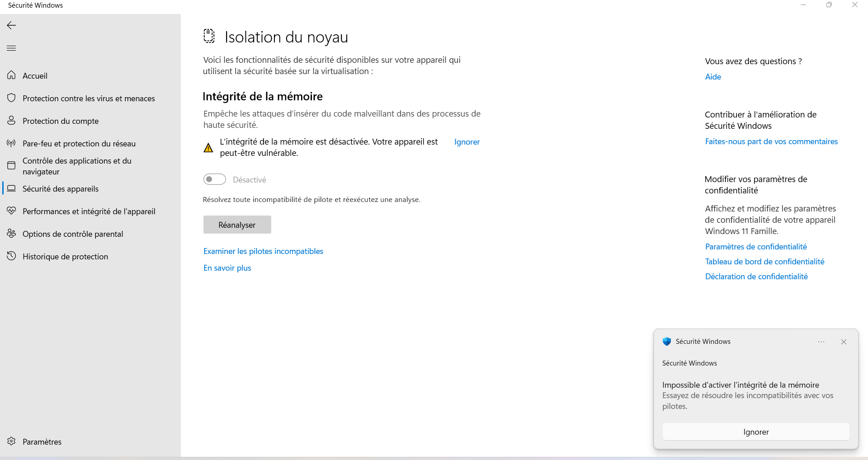Click the En savoir plus link
Image resolution: width=868 pixels, height=460 pixels.
point(227,268)
